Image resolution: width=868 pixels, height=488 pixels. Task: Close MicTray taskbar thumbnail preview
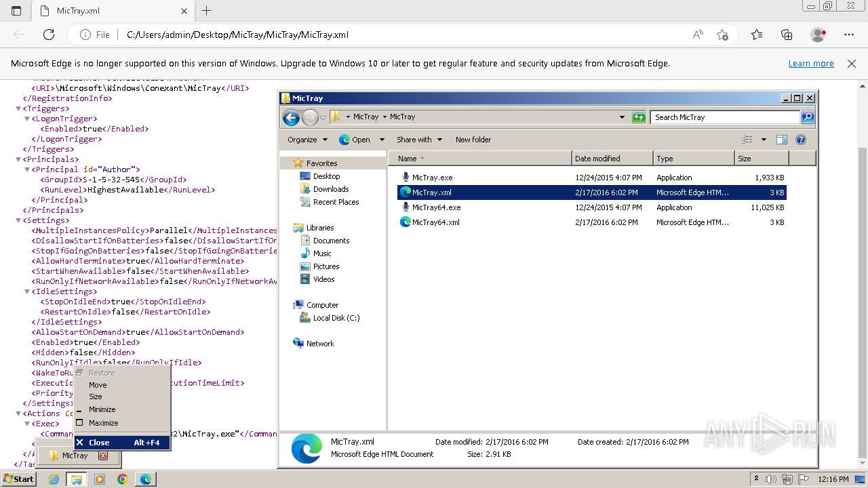point(103,455)
